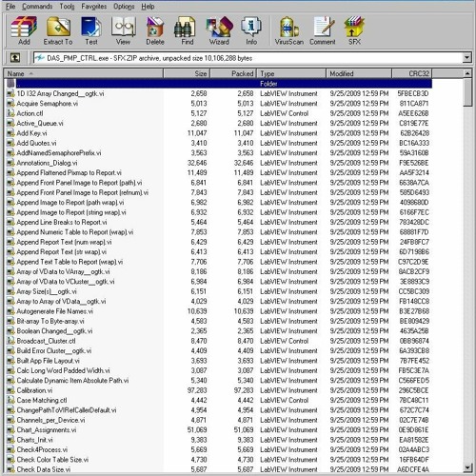Viewport: 476px width, 476px height.
Task: Sort by the Modified column header
Action: point(359,73)
